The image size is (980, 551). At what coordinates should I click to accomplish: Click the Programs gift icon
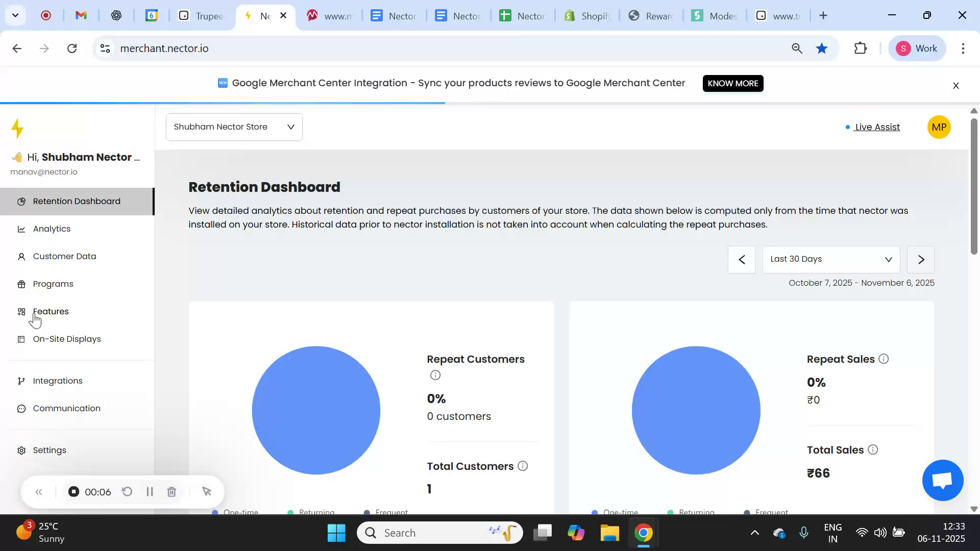[x=21, y=284]
